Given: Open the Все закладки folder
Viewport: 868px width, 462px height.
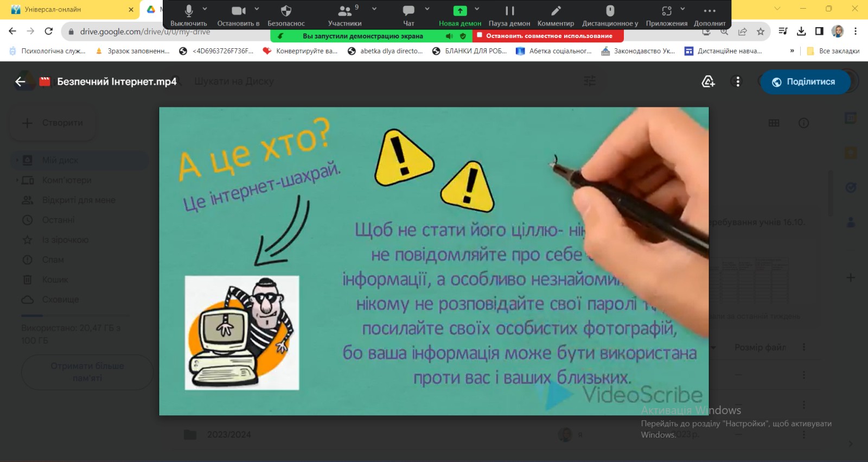Looking at the screenshot, I should [833, 51].
